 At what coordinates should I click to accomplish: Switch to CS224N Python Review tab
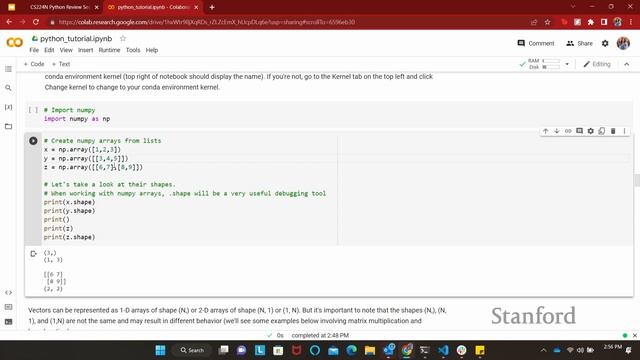[x=59, y=7]
